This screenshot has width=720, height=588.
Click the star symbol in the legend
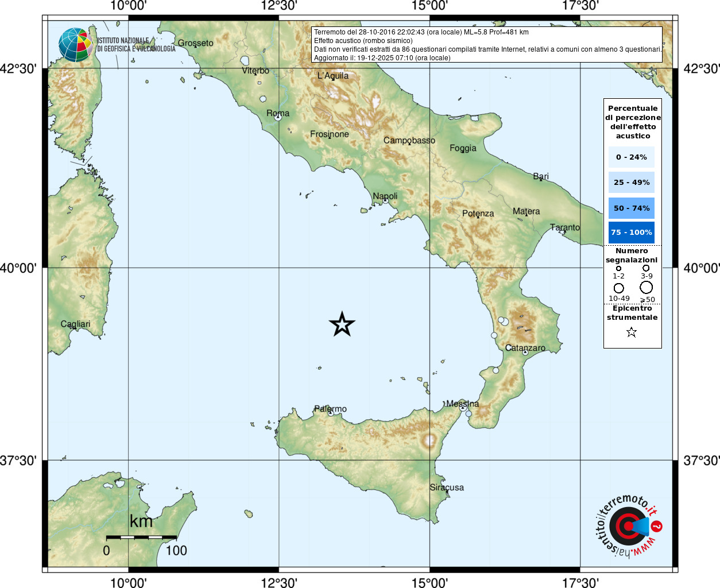tap(632, 332)
